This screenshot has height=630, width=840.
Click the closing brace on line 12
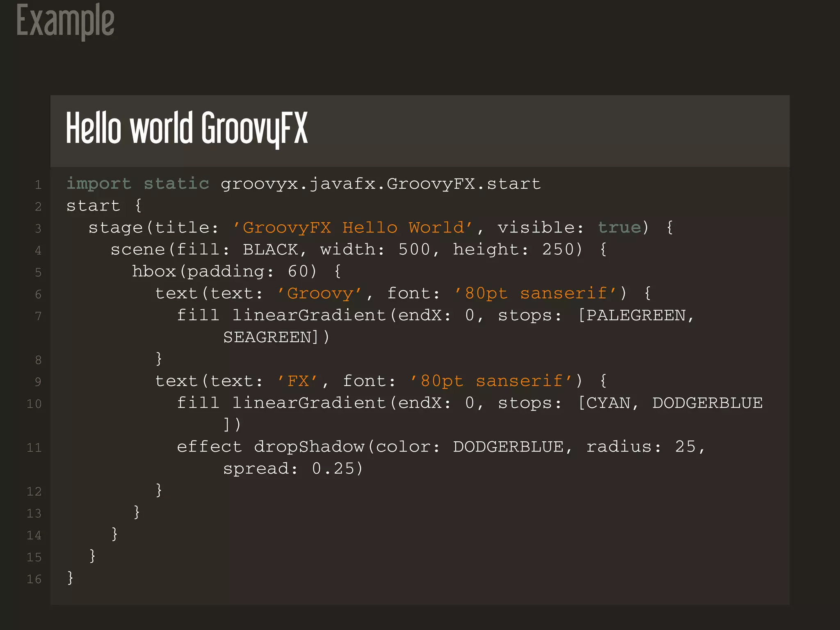pos(159,490)
